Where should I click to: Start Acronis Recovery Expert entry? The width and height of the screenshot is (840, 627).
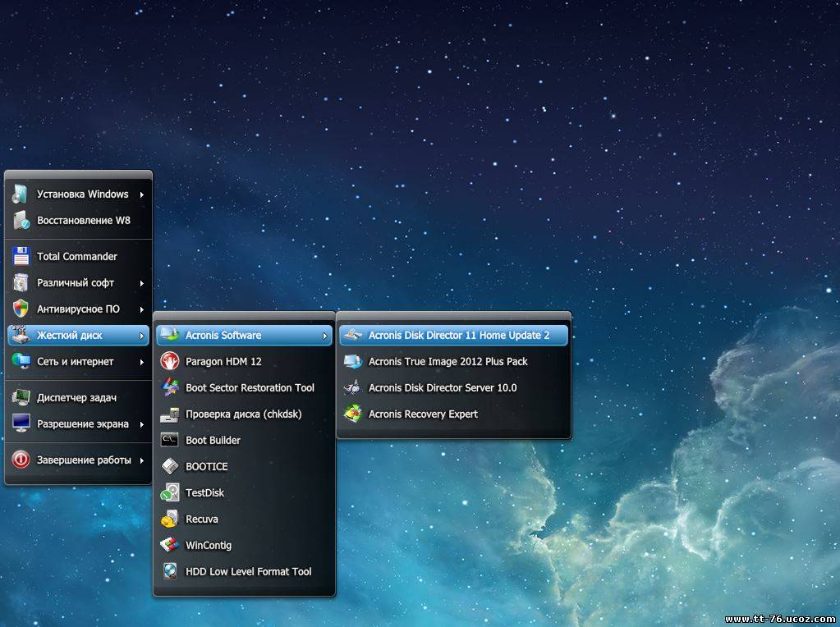(x=454, y=414)
